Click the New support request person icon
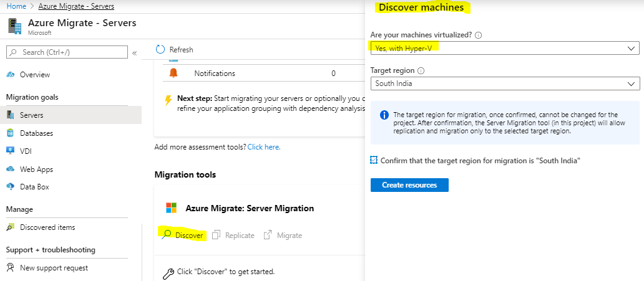Image resolution: width=644 pixels, height=281 pixels. [x=11, y=268]
